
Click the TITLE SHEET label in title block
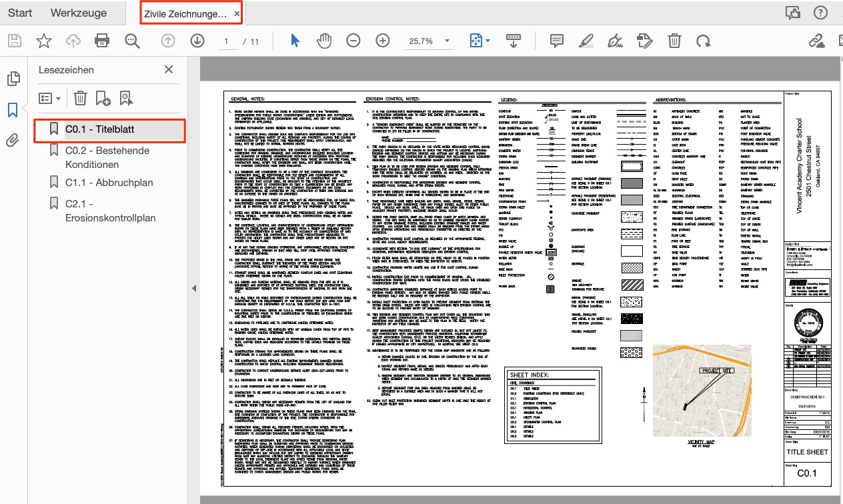[x=808, y=451]
